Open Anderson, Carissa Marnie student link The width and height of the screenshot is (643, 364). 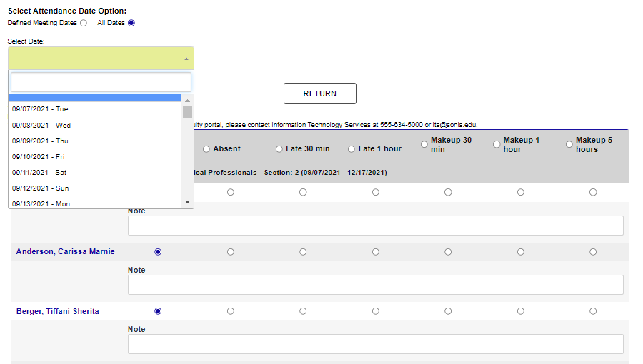[66, 251]
